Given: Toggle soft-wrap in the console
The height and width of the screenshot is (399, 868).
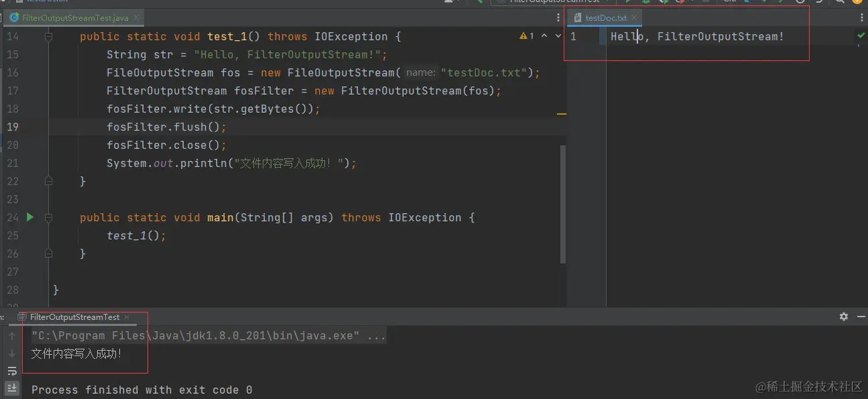Looking at the screenshot, I should coord(12,371).
